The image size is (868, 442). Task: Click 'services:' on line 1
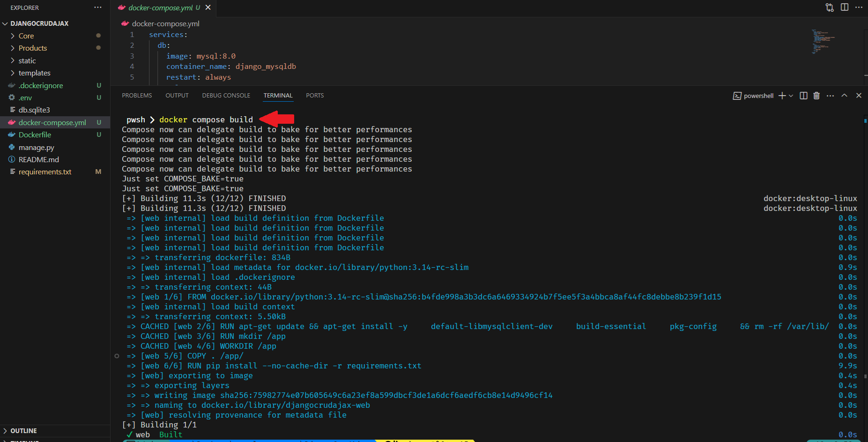click(168, 35)
